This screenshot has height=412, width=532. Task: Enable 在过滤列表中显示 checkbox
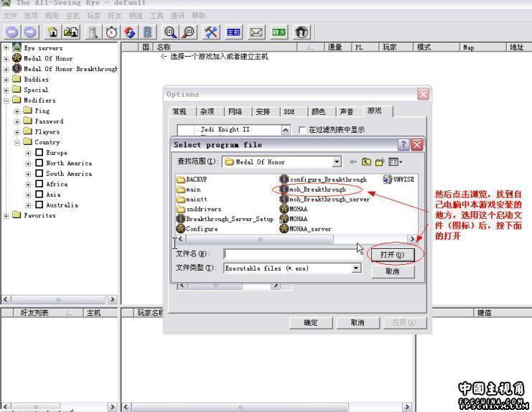tap(302, 129)
